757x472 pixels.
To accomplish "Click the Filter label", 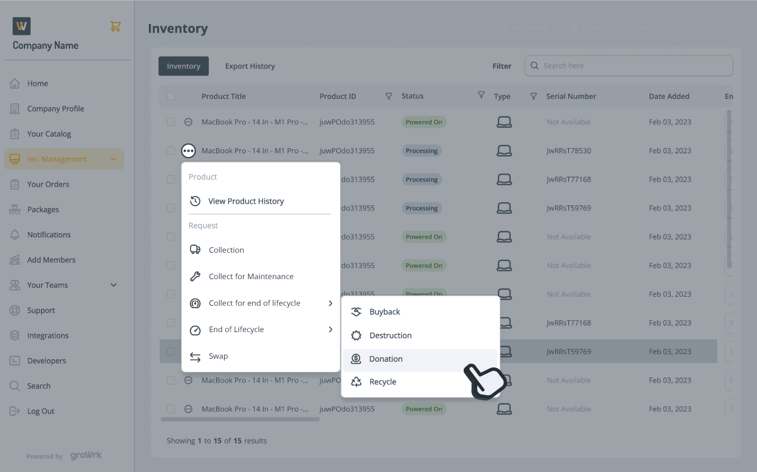I will coord(502,66).
